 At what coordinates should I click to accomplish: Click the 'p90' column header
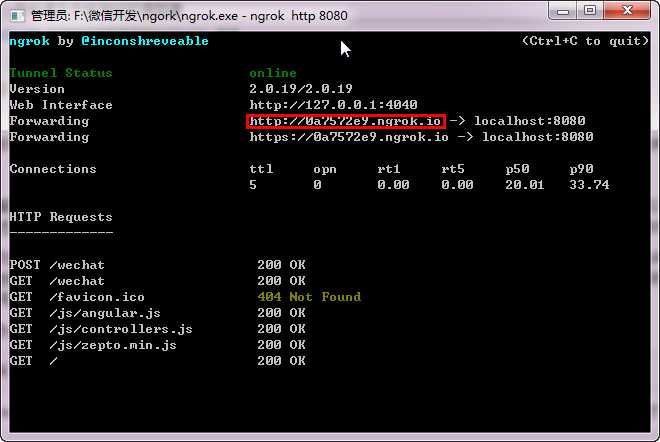click(581, 169)
